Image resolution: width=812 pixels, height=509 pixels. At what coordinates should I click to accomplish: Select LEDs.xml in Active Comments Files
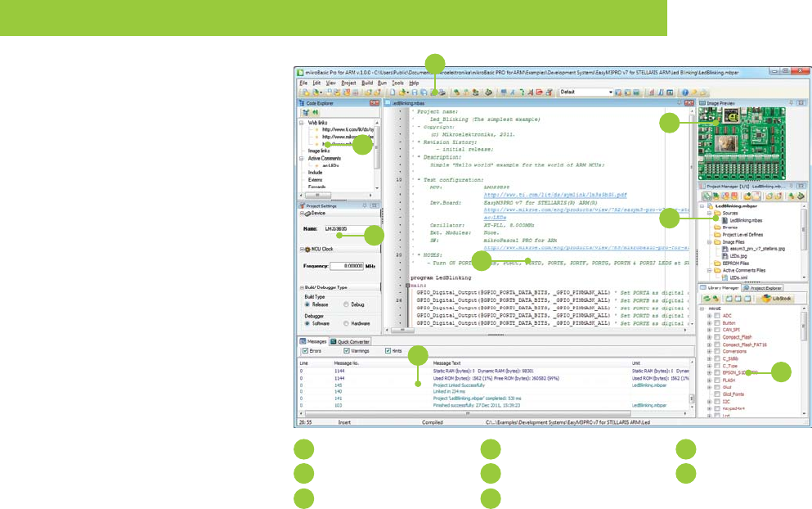tap(734, 278)
